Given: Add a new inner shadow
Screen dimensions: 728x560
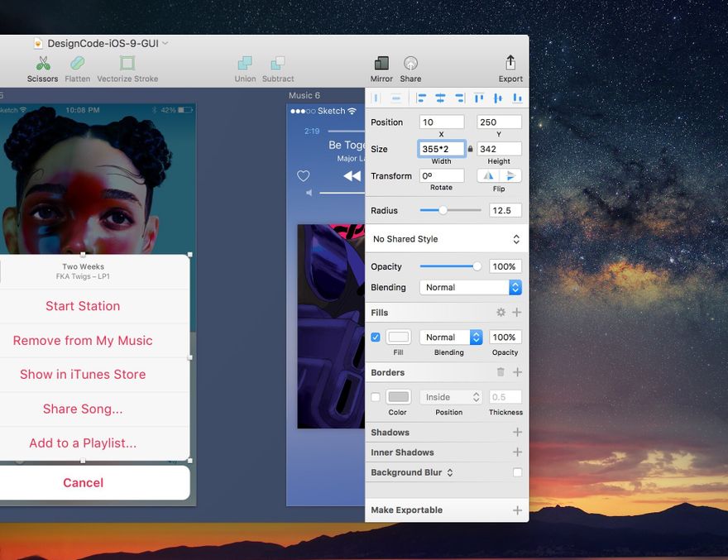Looking at the screenshot, I should coord(517,452).
